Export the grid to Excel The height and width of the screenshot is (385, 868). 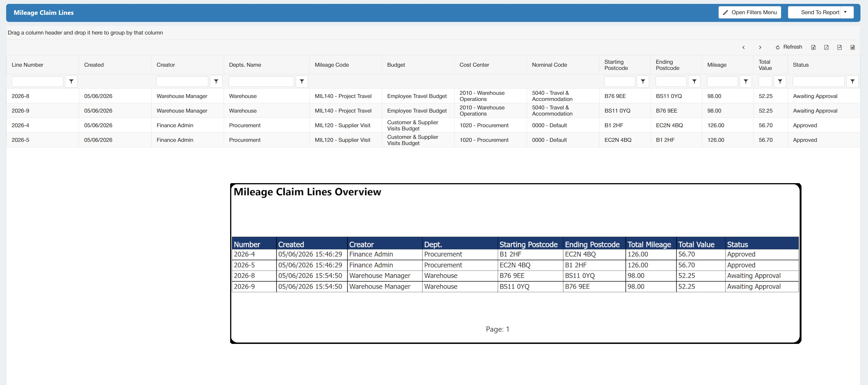pos(813,47)
